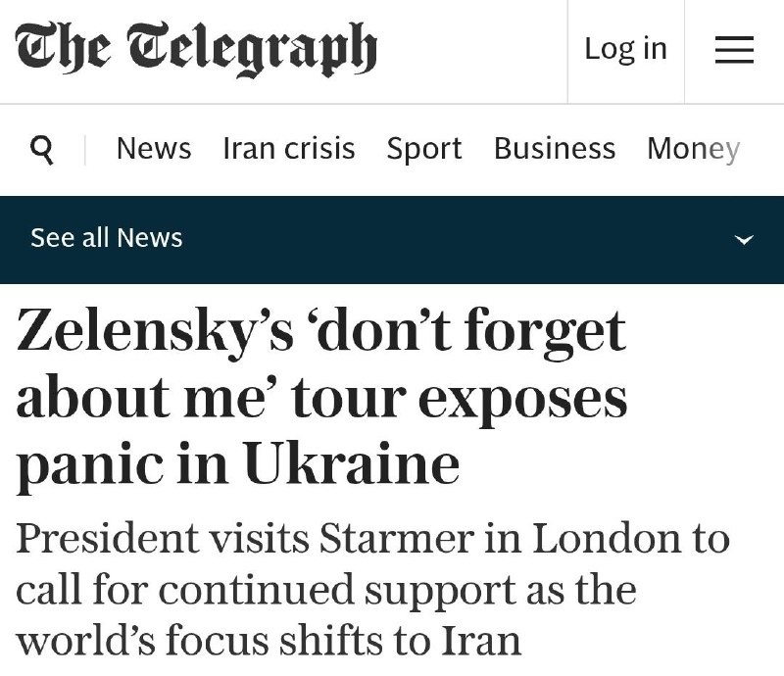
Task: Switch to the Sport section
Action: (x=424, y=149)
